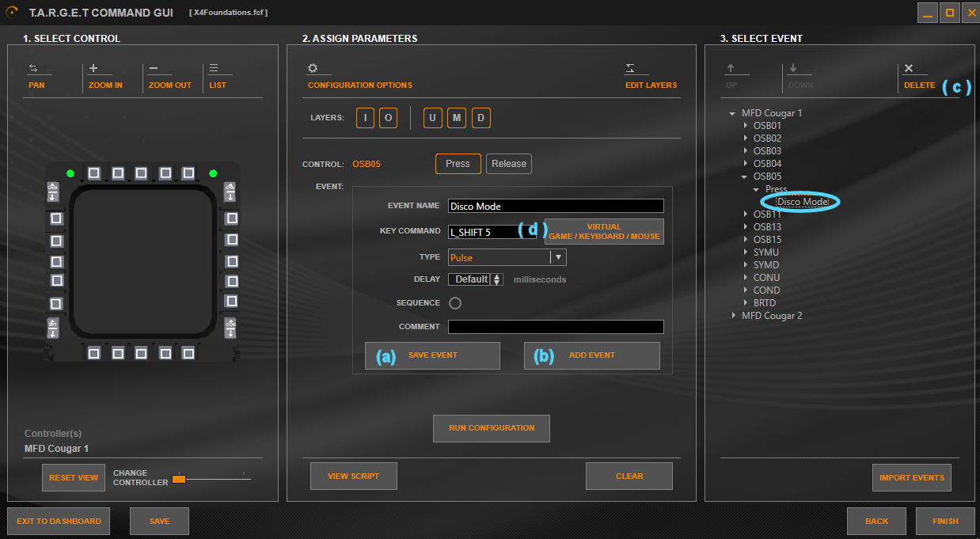This screenshot has width=980, height=539.
Task: Click the Delay stepper arrows
Action: point(497,279)
